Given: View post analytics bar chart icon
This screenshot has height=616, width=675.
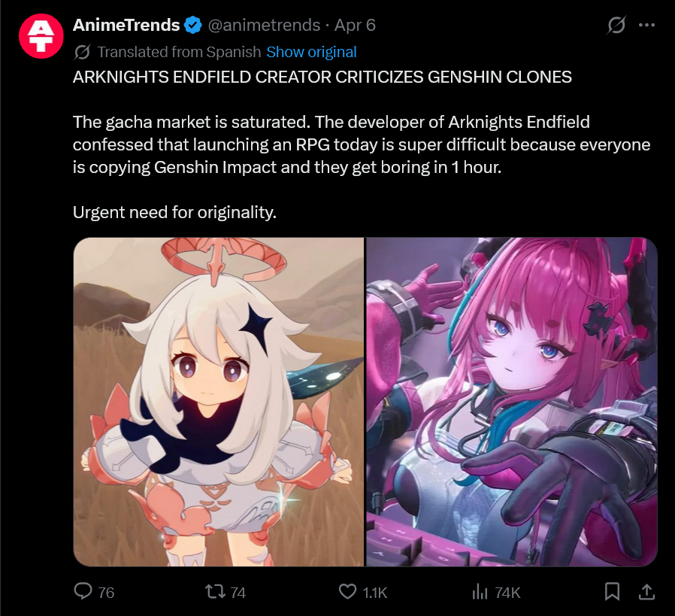Looking at the screenshot, I should pos(480,592).
